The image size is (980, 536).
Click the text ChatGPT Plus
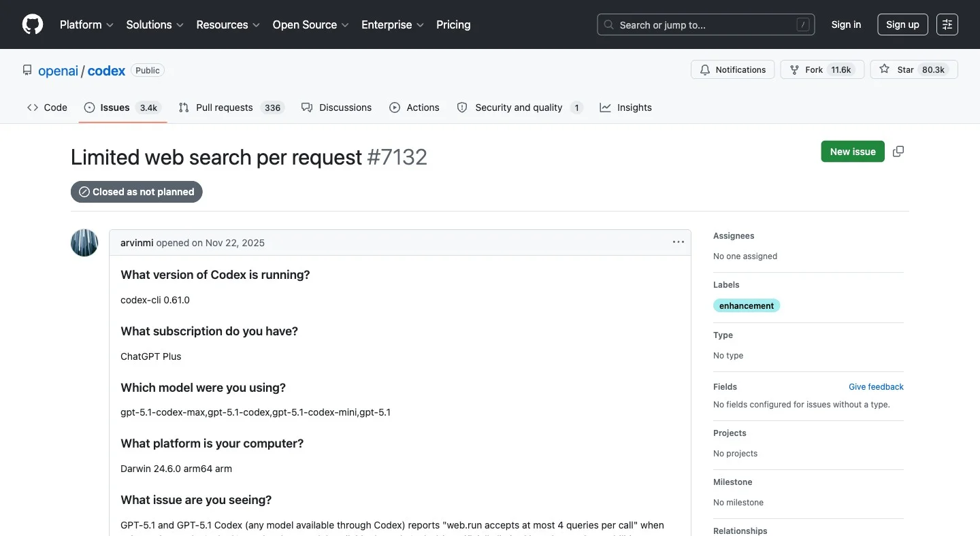pos(151,356)
